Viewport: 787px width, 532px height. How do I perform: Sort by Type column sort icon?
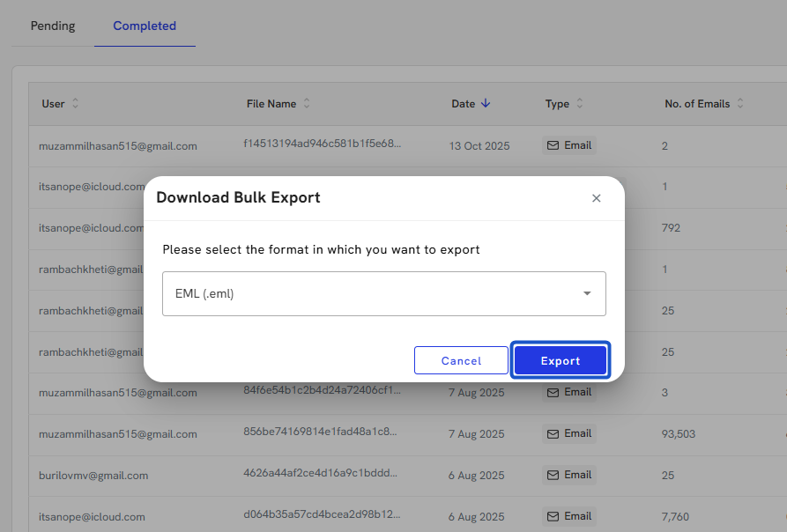(580, 104)
